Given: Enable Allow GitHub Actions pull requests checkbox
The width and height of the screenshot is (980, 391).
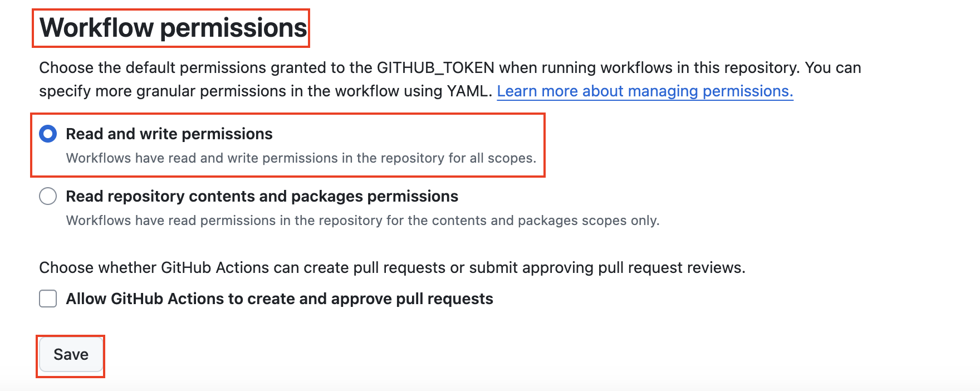Looking at the screenshot, I should [x=48, y=299].
